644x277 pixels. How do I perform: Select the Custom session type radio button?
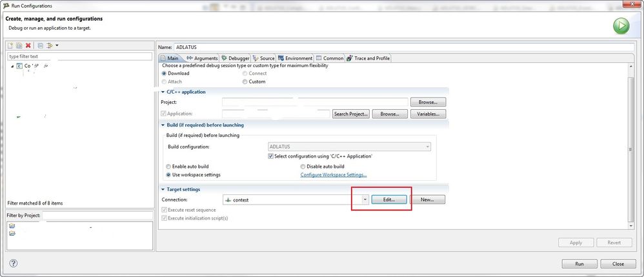tap(245, 81)
